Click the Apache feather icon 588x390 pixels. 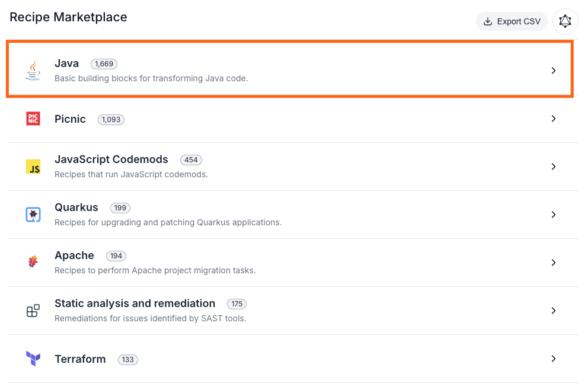click(33, 263)
